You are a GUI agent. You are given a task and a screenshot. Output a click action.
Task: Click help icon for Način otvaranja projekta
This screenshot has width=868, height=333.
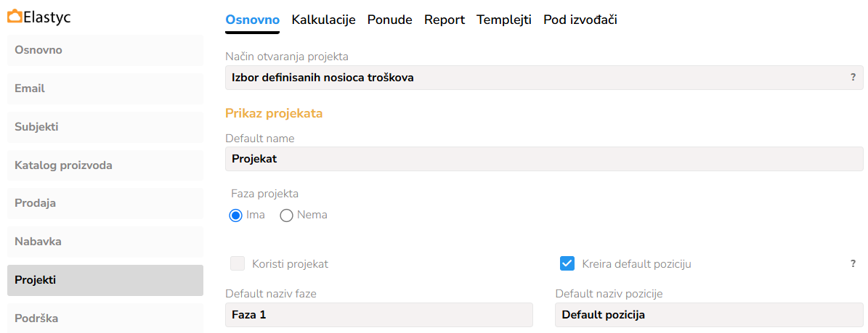[x=853, y=77]
